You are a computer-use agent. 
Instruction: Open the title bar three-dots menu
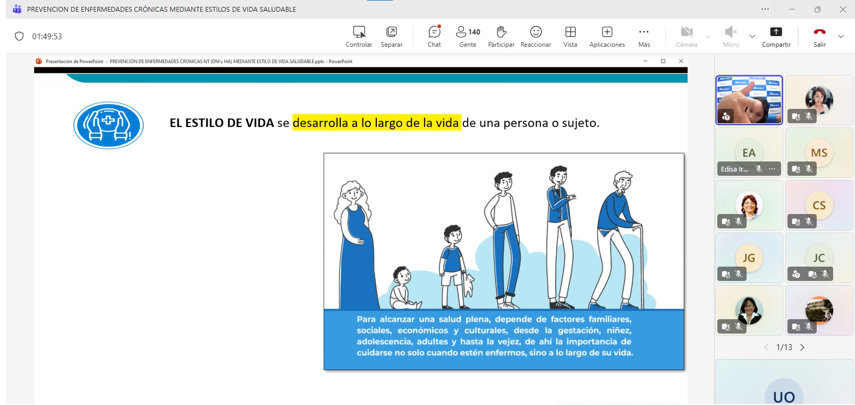pos(766,9)
